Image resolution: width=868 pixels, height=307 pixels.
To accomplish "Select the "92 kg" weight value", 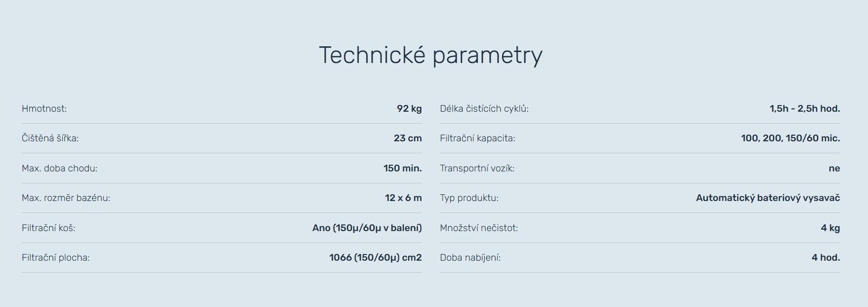I will click(x=409, y=109).
